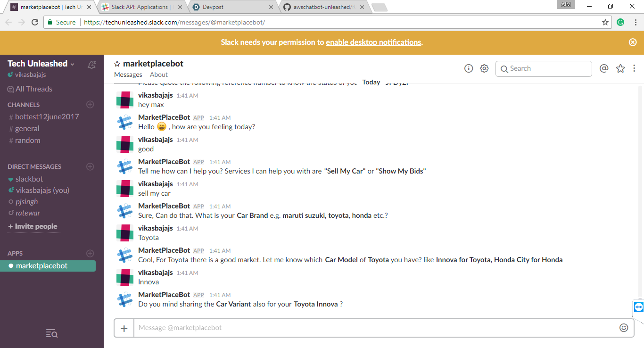The height and width of the screenshot is (348, 644).
Task: Show conversation details info icon
Action: point(469,68)
